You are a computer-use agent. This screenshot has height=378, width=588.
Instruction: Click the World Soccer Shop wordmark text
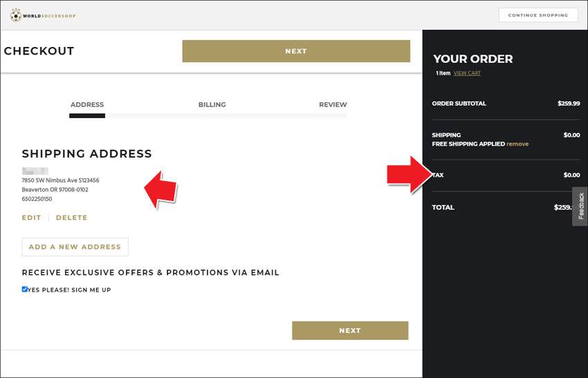pyautogui.click(x=49, y=16)
